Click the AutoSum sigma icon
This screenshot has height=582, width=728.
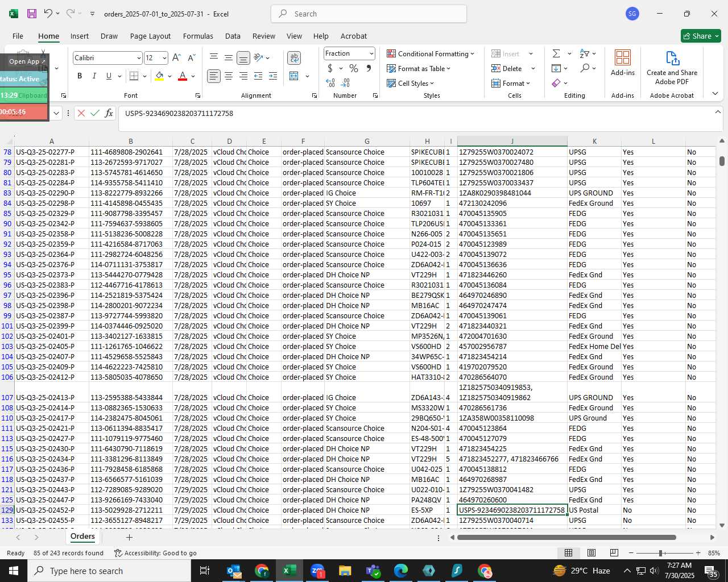pos(556,53)
